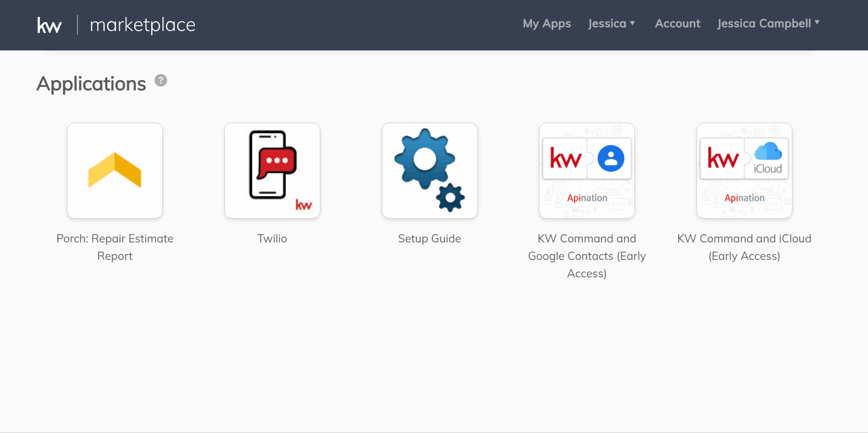Image resolution: width=868 pixels, height=433 pixels.
Task: Expand the Jessica Campbell user menu
Action: [x=769, y=23]
